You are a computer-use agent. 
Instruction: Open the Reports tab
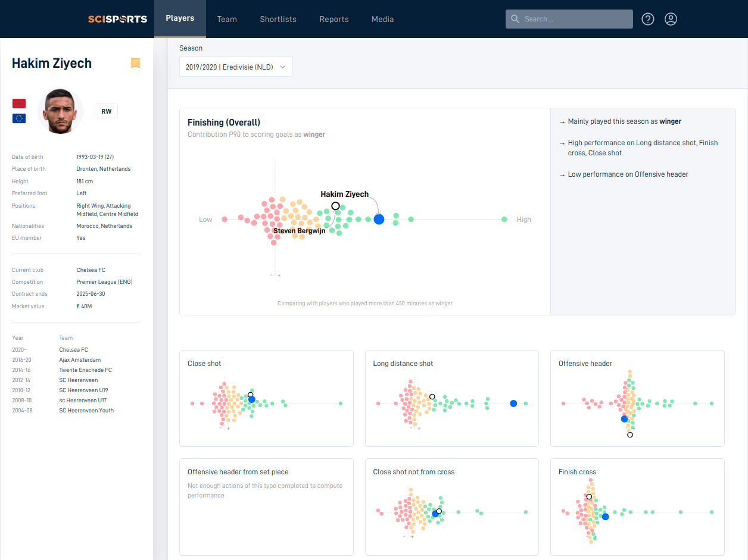[334, 19]
